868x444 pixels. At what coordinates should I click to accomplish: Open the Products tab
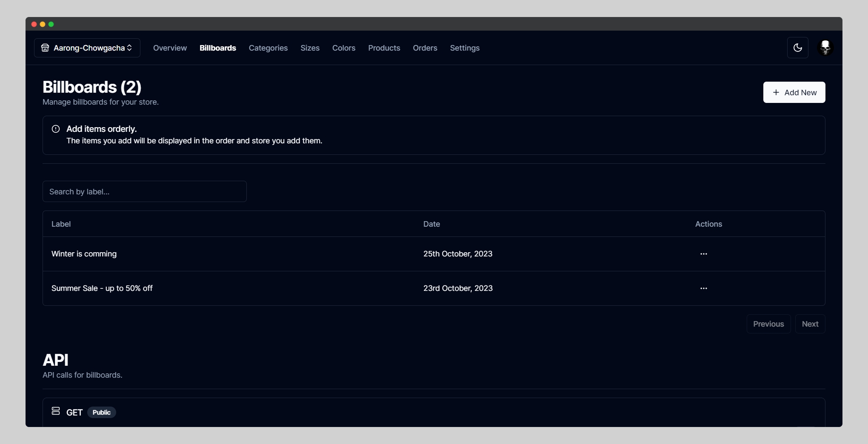pyautogui.click(x=384, y=48)
